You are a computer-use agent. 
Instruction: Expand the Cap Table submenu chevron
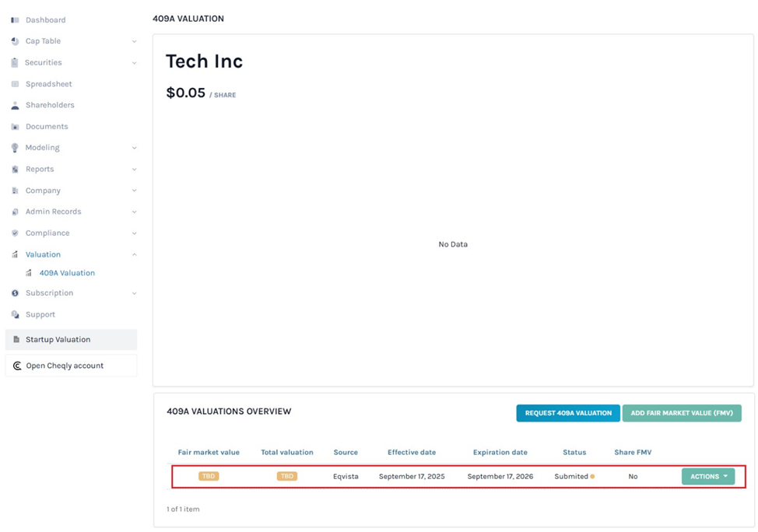click(134, 42)
